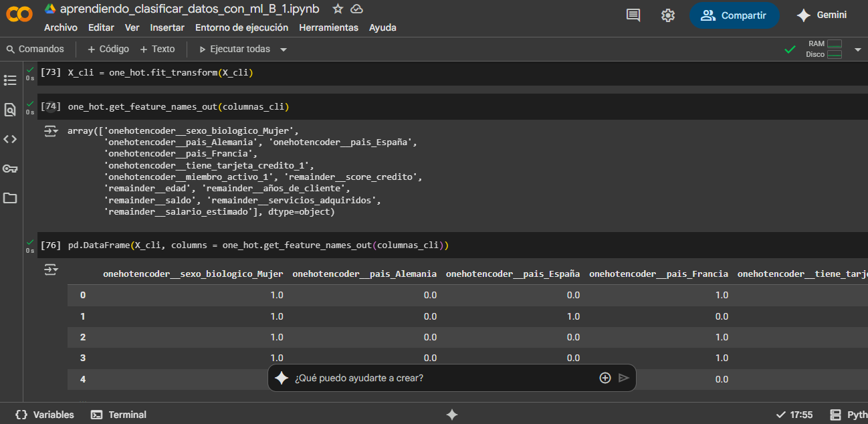Open the code snippets sidebar icon
This screenshot has height=424, width=868.
pyautogui.click(x=10, y=139)
